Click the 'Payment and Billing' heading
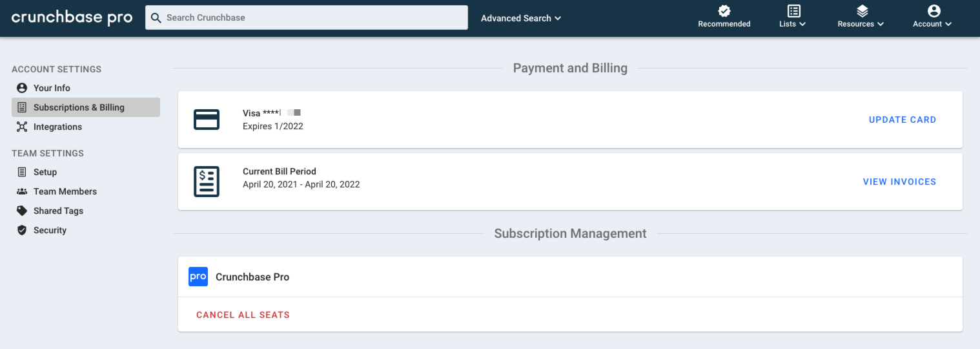Image resolution: width=980 pixels, height=349 pixels. pos(570,68)
